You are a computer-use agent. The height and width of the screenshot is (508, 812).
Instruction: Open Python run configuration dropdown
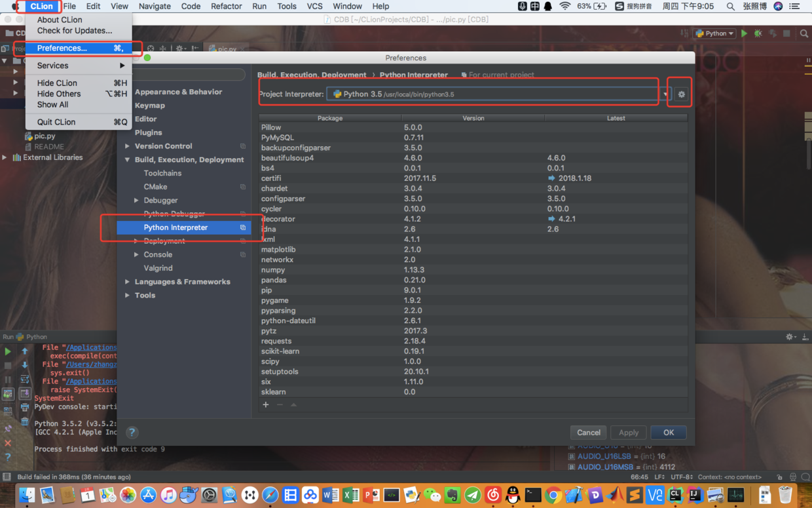pos(714,33)
